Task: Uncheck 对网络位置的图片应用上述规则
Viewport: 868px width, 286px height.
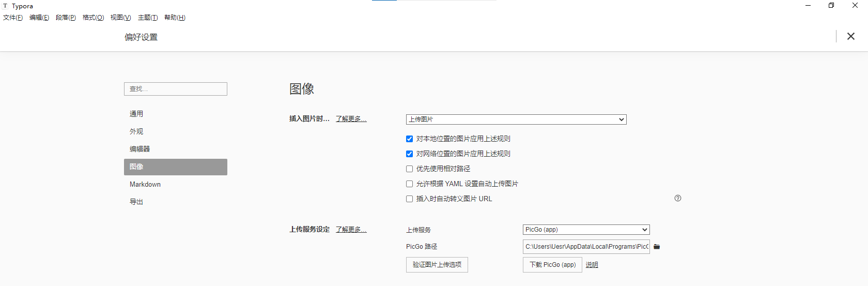Action: 409,154
